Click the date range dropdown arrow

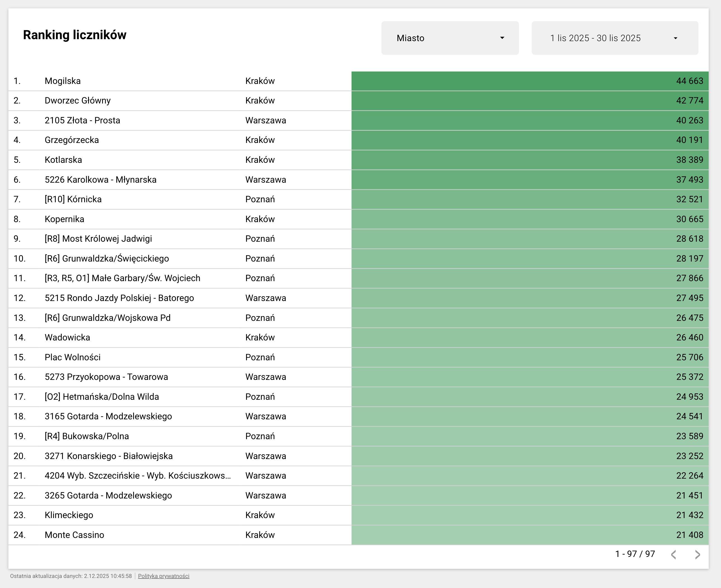[x=675, y=38]
